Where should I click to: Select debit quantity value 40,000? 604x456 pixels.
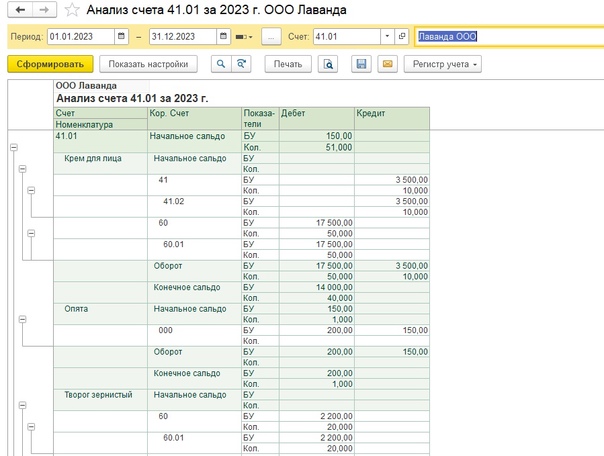(317, 298)
